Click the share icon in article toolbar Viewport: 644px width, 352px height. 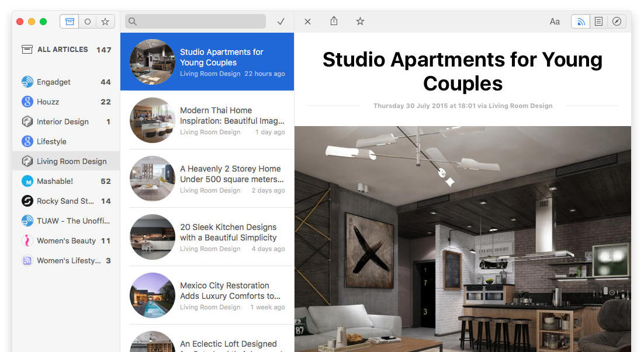coord(334,22)
